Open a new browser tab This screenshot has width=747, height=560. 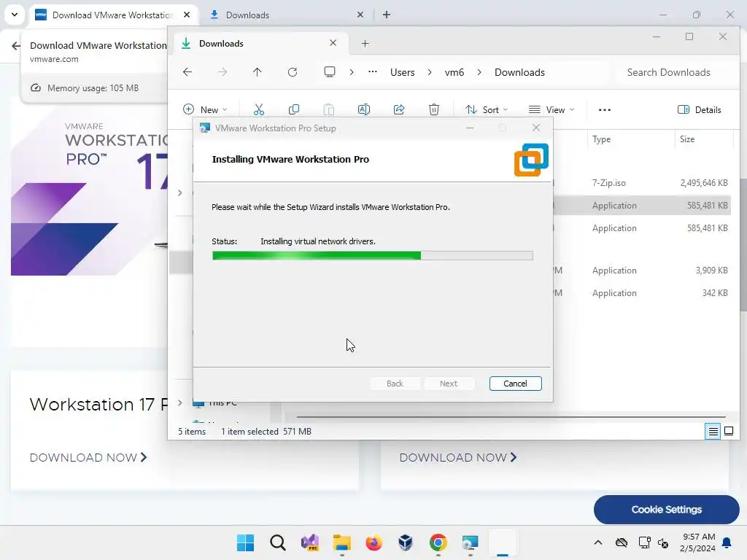[x=387, y=15]
